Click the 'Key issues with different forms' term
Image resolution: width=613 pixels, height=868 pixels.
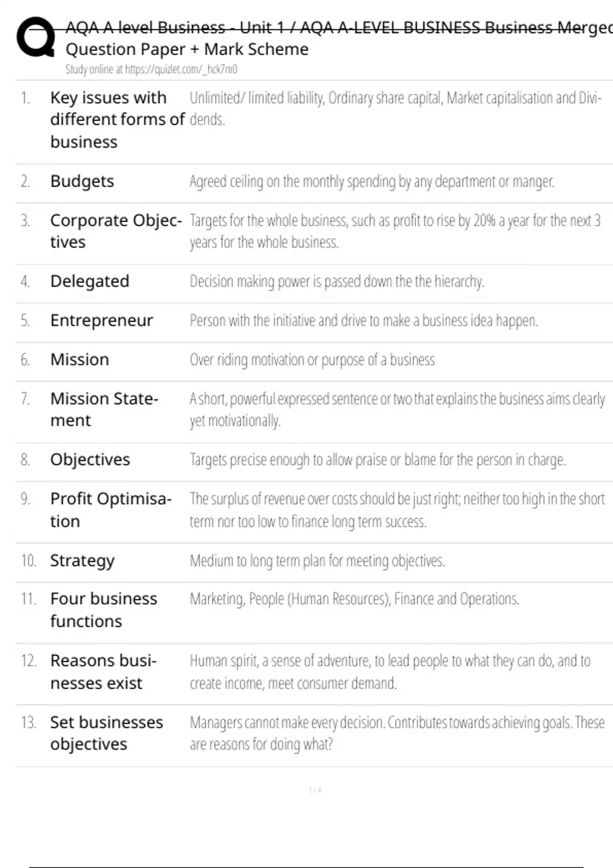(x=117, y=119)
